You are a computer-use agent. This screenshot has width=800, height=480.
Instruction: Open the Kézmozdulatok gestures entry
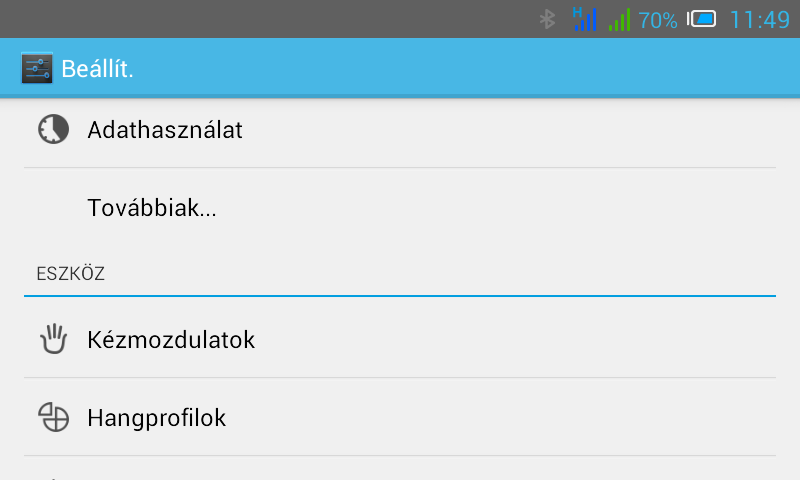pyautogui.click(x=400, y=339)
